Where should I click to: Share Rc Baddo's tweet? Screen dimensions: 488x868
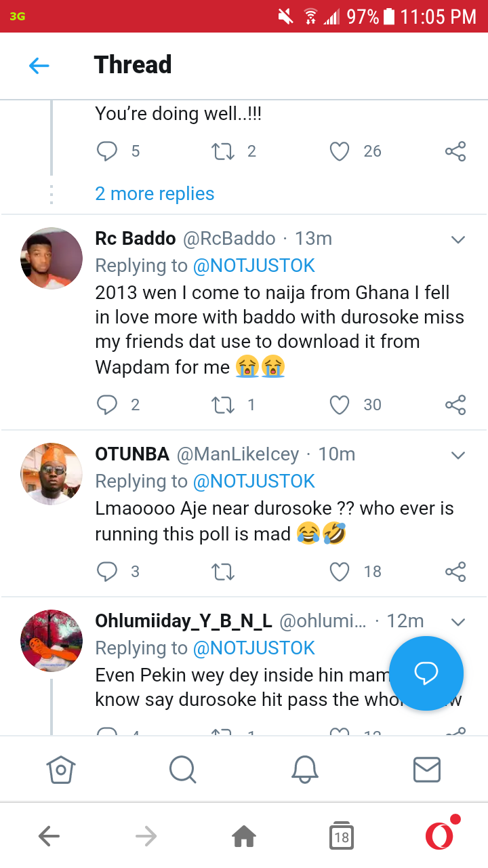pyautogui.click(x=455, y=405)
